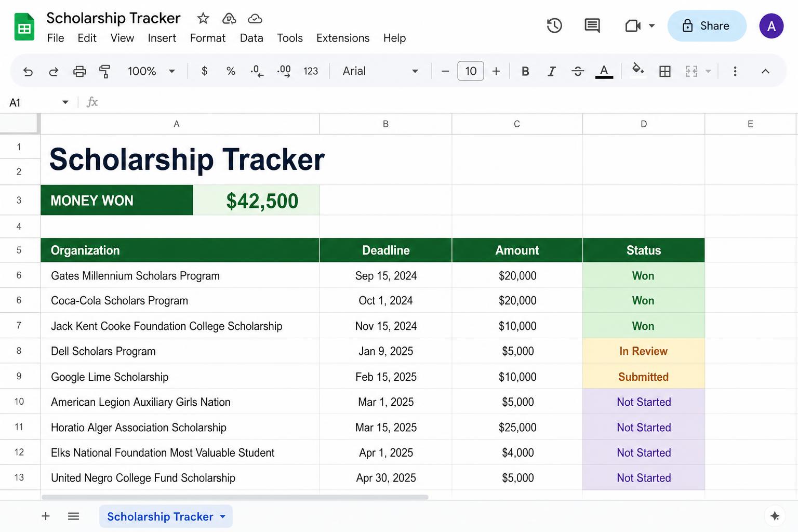
Task: Activate the paint format tool
Action: [x=104, y=71]
